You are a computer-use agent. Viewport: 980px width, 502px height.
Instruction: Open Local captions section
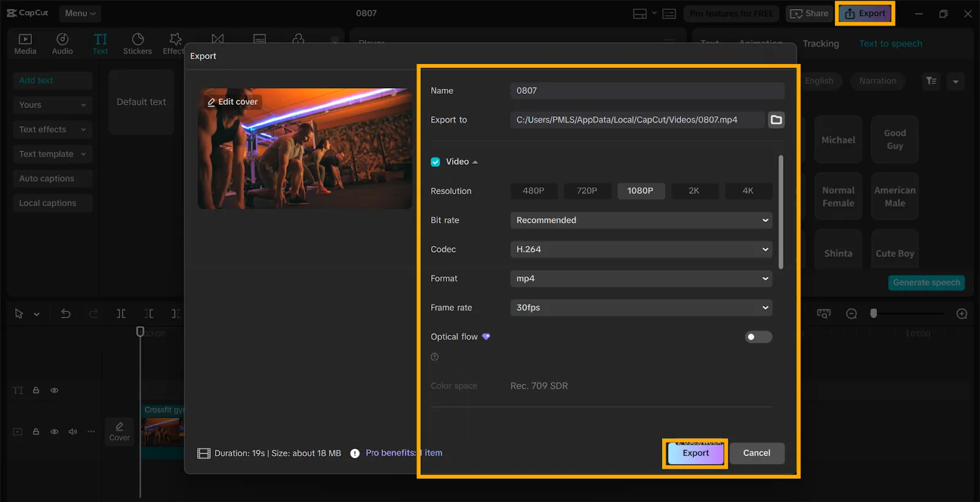(53, 203)
